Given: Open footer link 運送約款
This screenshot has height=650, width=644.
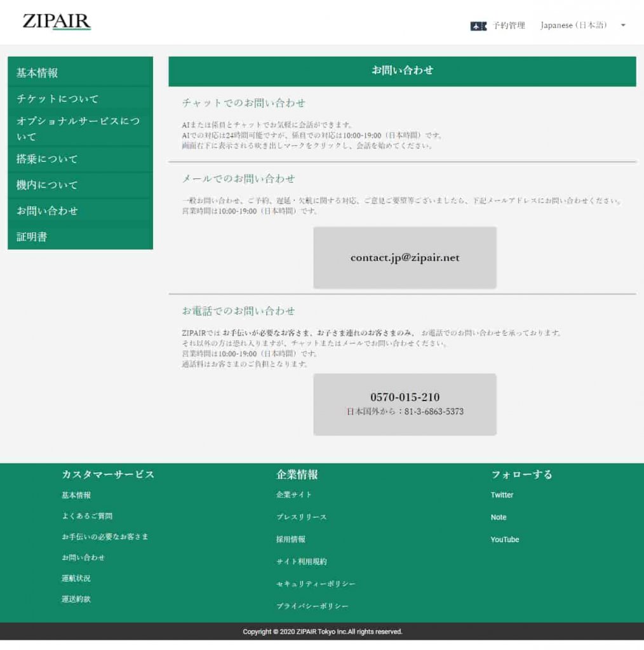Looking at the screenshot, I should (76, 599).
